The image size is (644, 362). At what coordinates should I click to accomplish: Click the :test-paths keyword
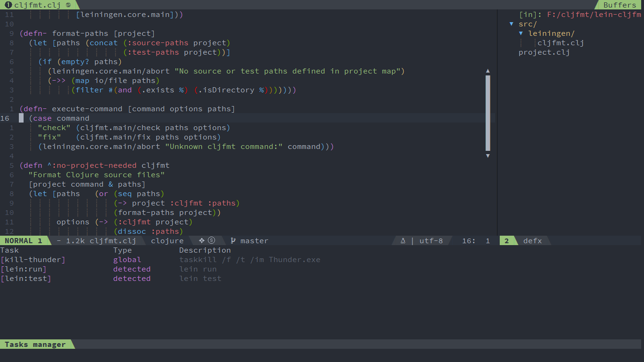(153, 52)
